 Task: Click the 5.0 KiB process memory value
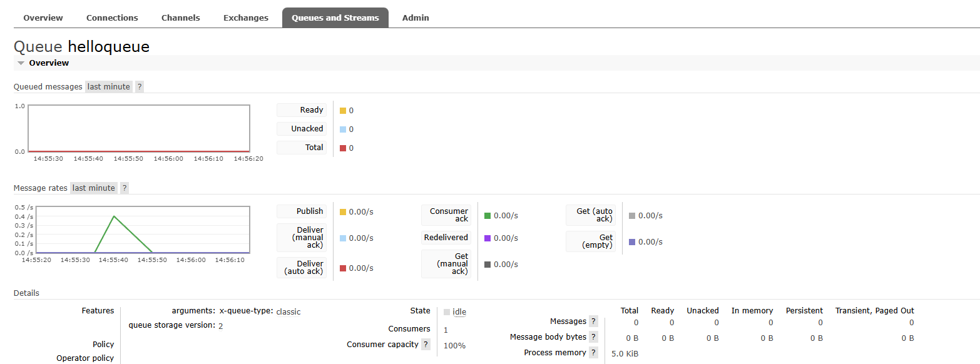pyautogui.click(x=625, y=354)
